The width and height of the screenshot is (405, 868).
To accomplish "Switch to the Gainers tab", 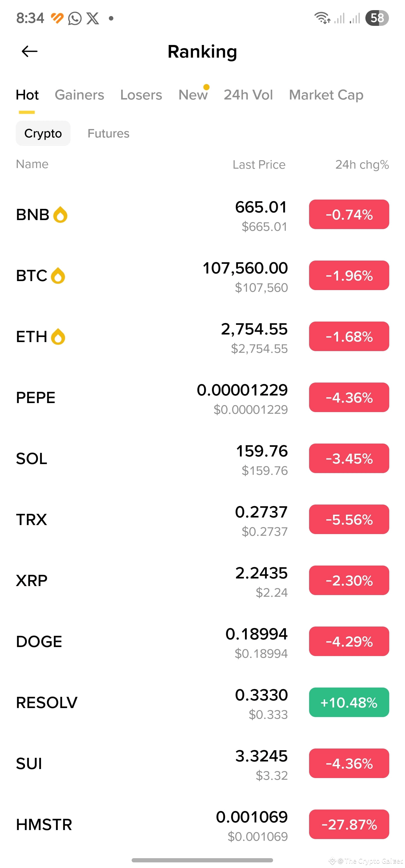I will coord(79,95).
